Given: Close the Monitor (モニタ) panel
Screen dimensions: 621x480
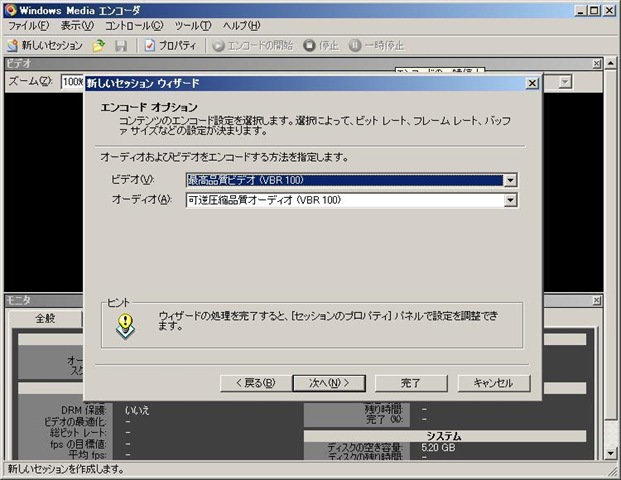Looking at the screenshot, I should pos(596,301).
